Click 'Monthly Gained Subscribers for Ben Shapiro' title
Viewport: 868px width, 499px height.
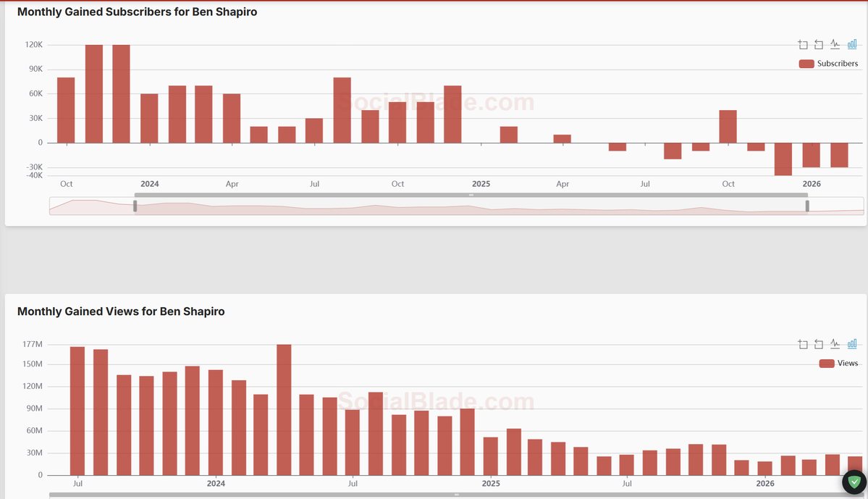[x=138, y=12]
